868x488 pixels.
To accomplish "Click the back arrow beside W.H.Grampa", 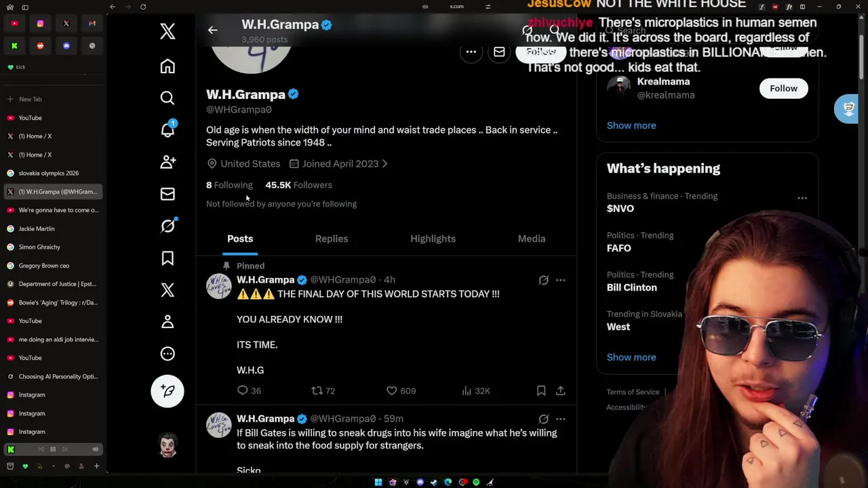I will tap(212, 30).
